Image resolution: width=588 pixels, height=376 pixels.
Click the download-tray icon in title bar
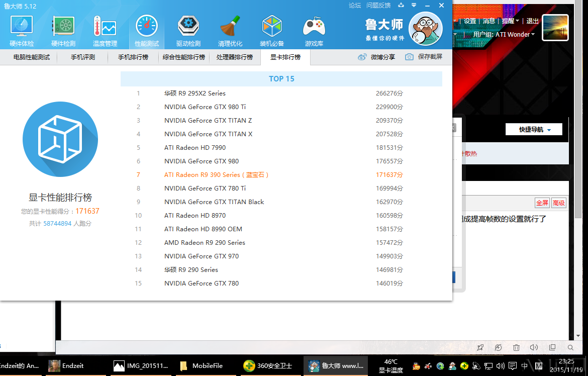(x=401, y=5)
